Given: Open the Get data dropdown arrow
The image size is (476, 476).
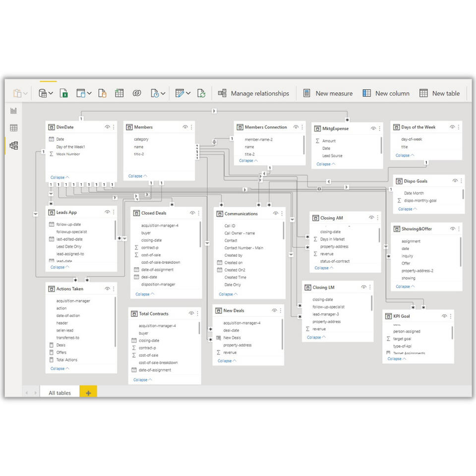Looking at the screenshot, I should (x=51, y=93).
